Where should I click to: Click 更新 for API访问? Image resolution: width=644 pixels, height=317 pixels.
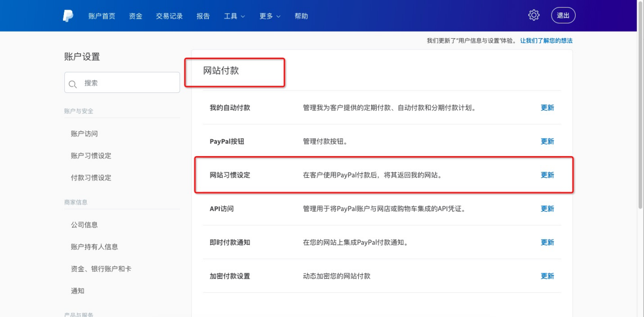click(547, 208)
